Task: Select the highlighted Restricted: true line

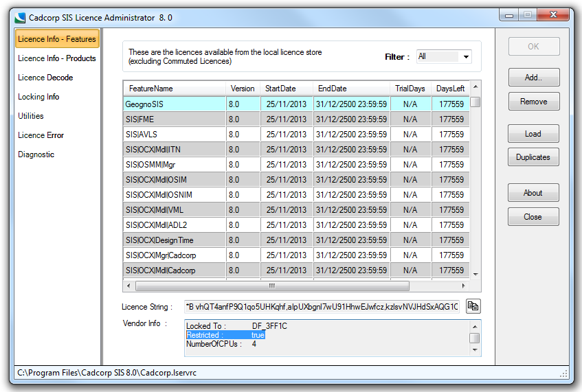Action: [225, 335]
